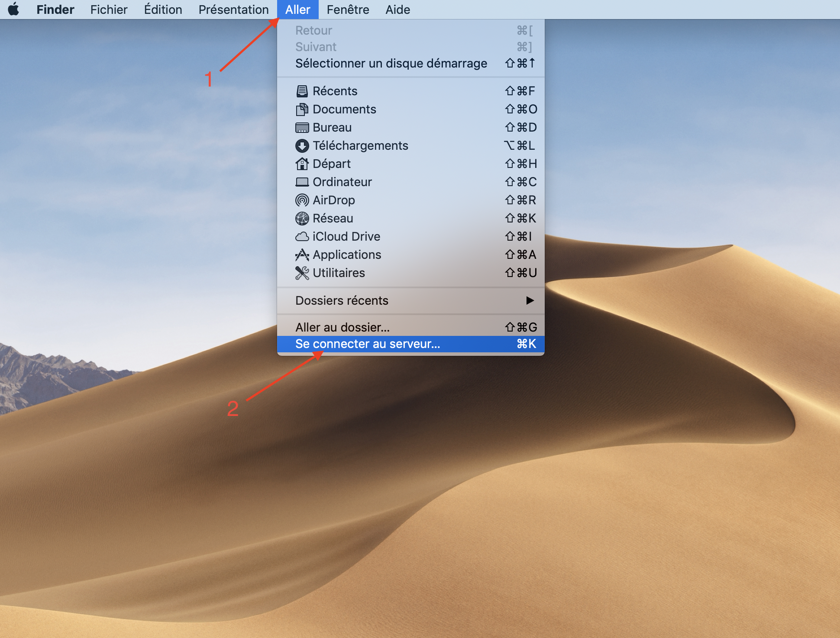Open the Édition menu

(163, 10)
